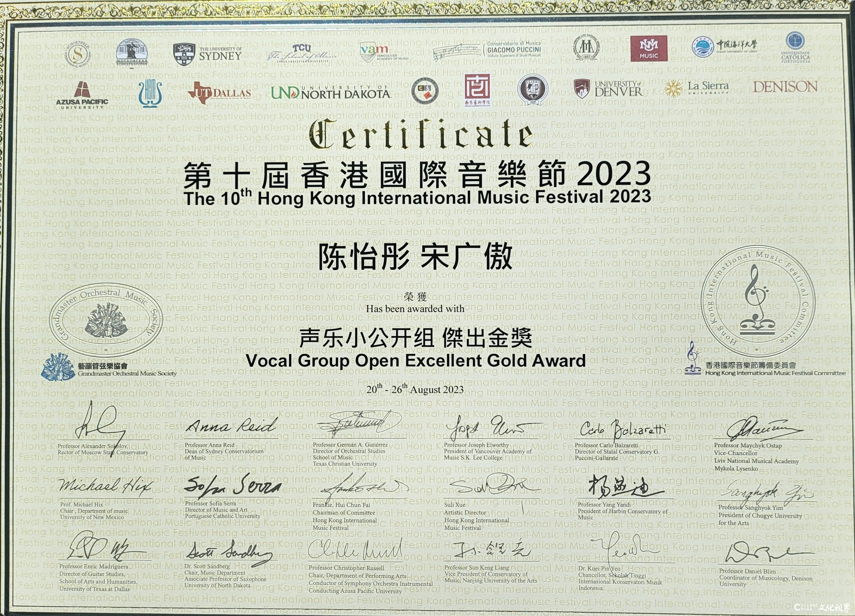
Task: Click the Conservatorio Giacomo Puccini logo
Action: pos(487,51)
